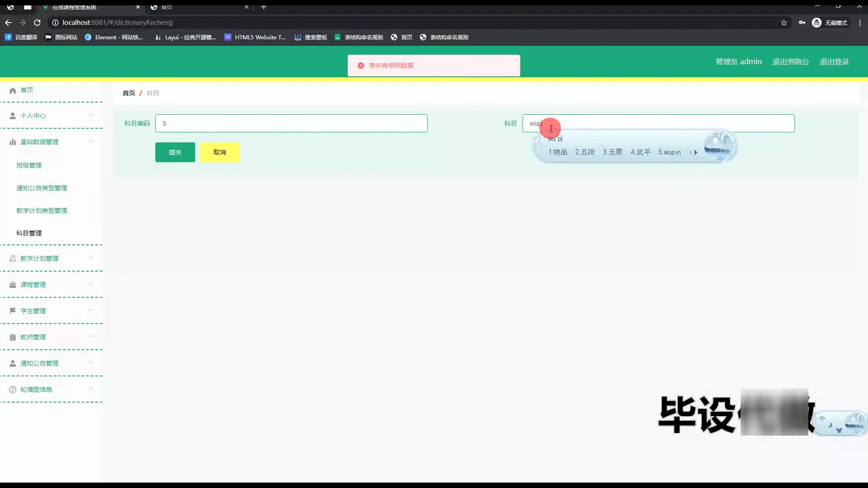The image size is (868, 488).
Task: Expand the 通知公告管理 menu chevron
Action: pos(91,363)
